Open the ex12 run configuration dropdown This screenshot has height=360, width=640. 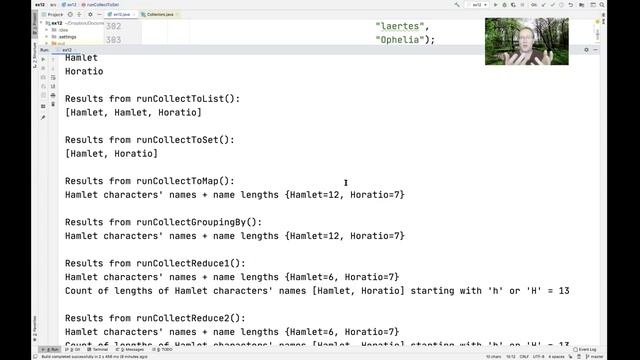(478, 5)
